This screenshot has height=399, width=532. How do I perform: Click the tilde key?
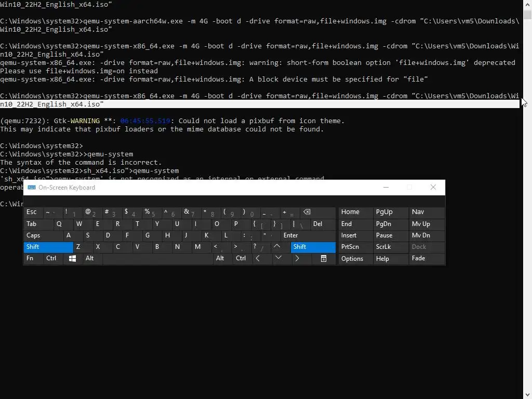53,212
